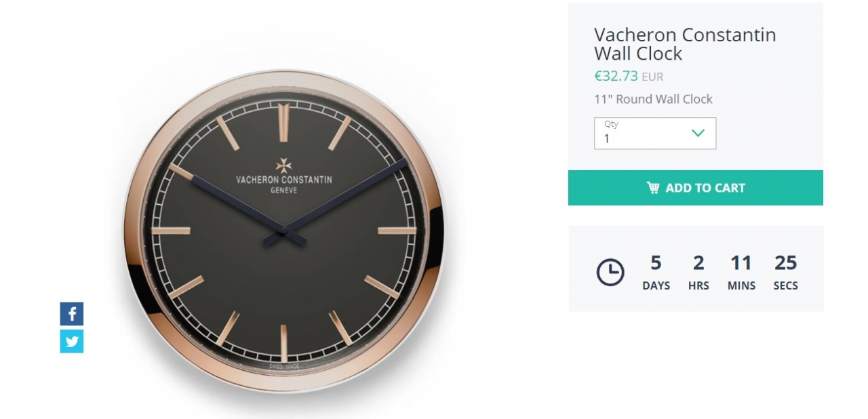Expand the Qty dropdown chevron
This screenshot has height=419, width=868.
698,133
